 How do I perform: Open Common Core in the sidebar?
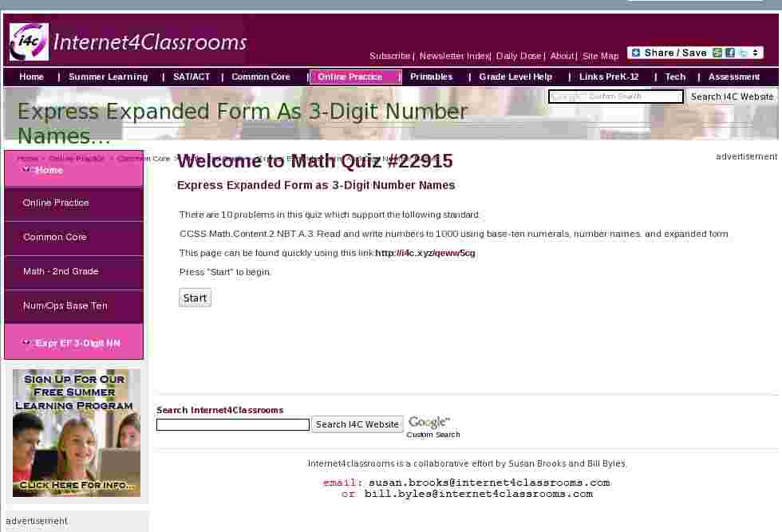(x=73, y=238)
